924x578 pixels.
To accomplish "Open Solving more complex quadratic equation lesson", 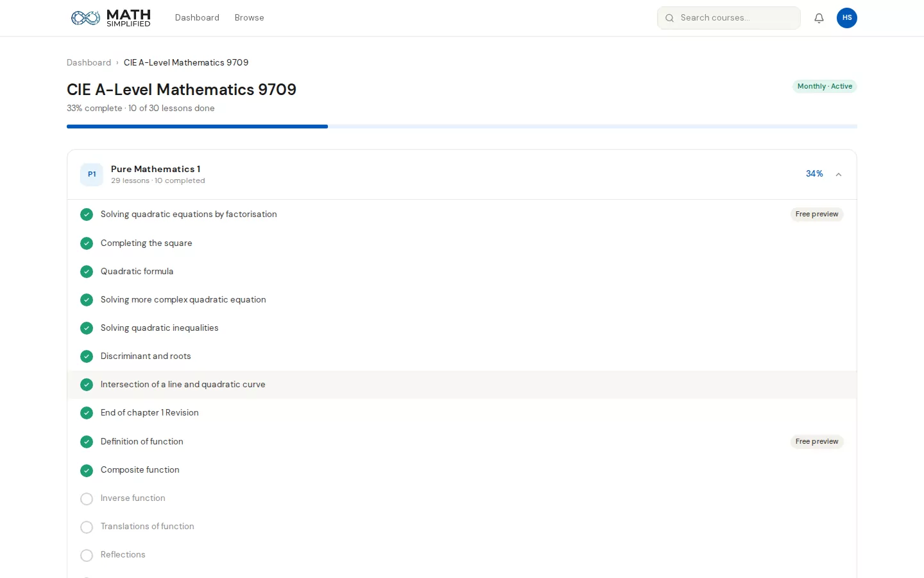I will point(183,300).
